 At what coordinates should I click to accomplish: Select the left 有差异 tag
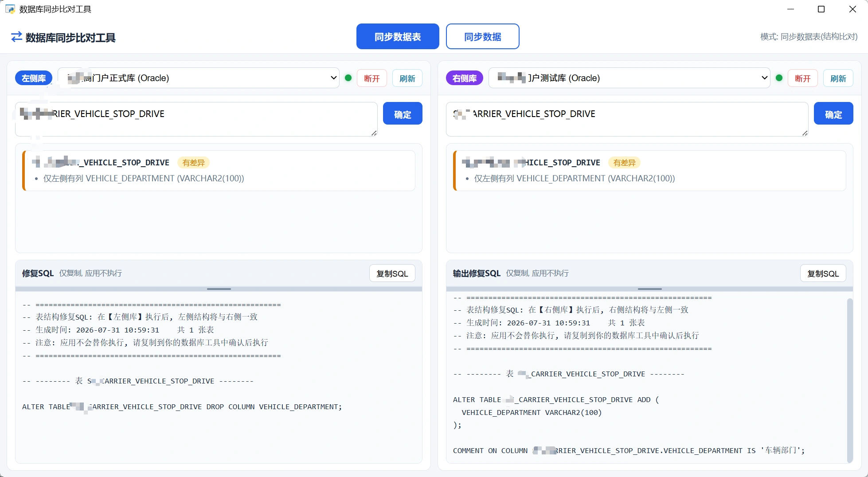pos(194,163)
